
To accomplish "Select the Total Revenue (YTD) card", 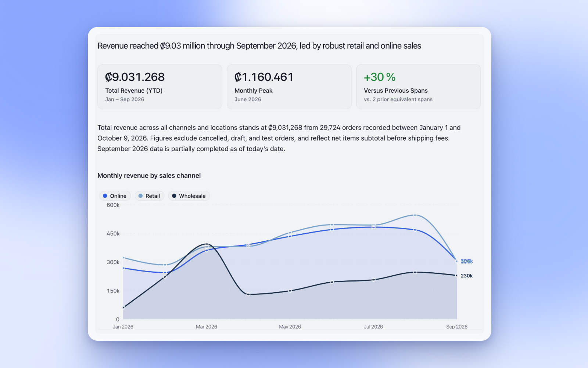I will click(160, 86).
